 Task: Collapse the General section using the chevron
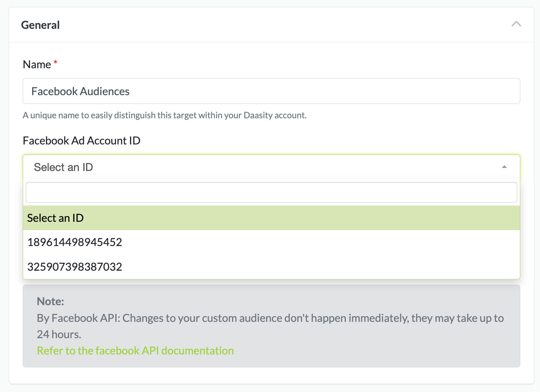point(516,24)
